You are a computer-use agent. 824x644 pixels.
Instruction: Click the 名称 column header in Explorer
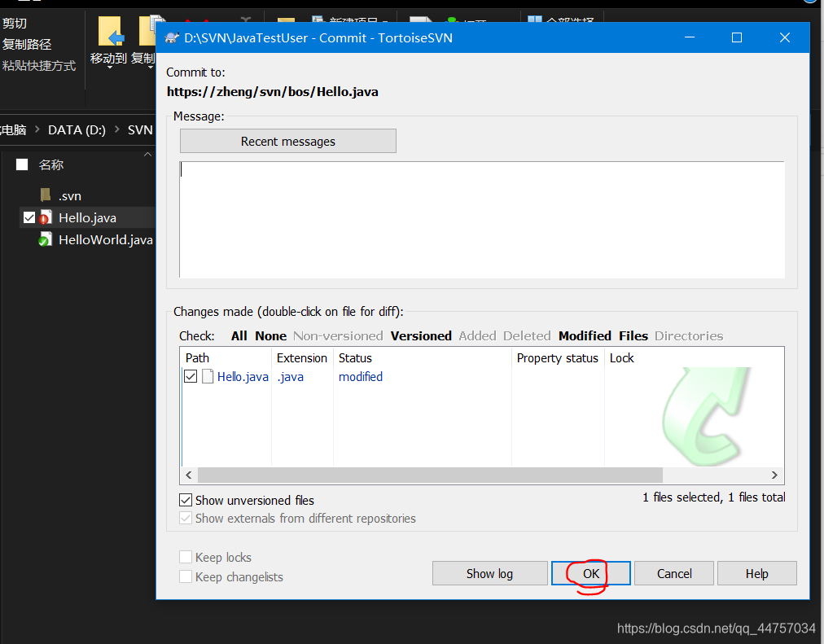tap(51, 165)
